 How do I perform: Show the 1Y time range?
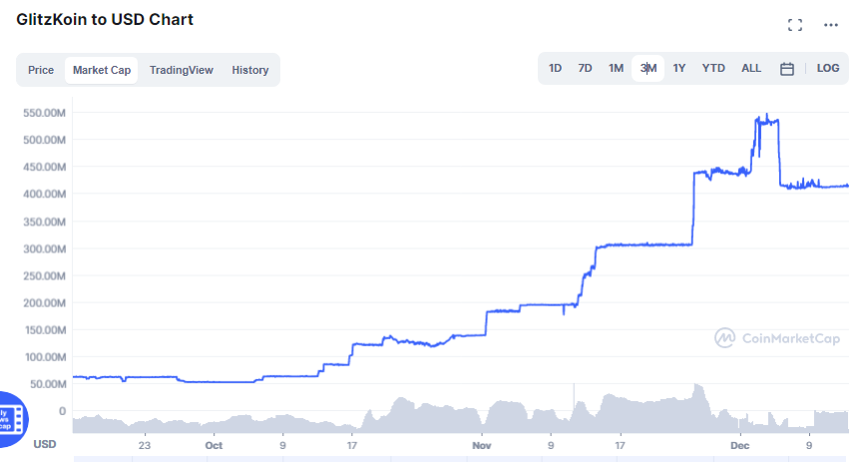pos(679,69)
